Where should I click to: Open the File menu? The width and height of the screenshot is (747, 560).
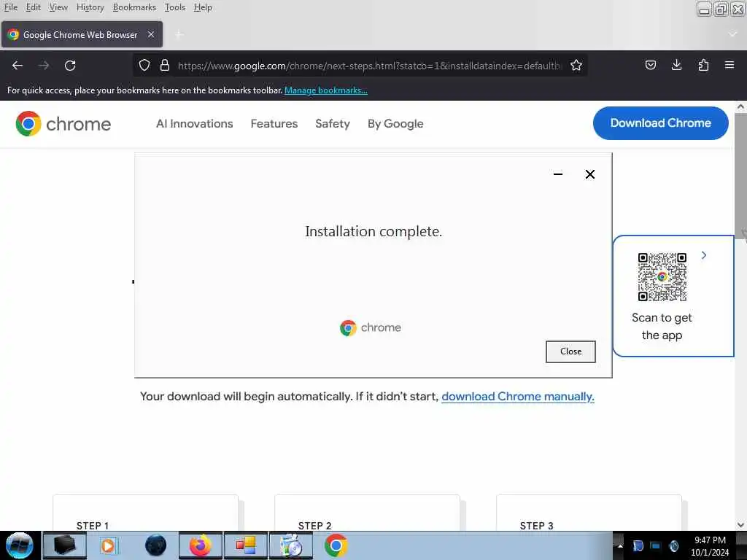click(10, 7)
